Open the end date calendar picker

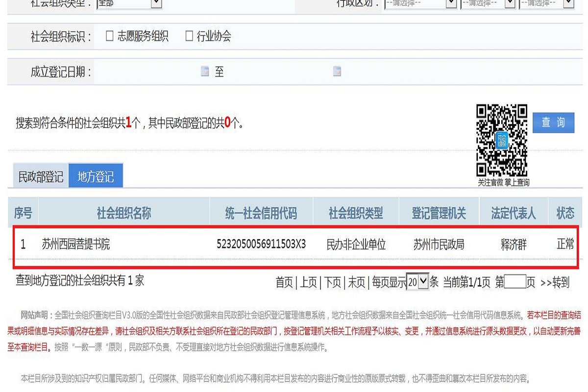[336, 72]
